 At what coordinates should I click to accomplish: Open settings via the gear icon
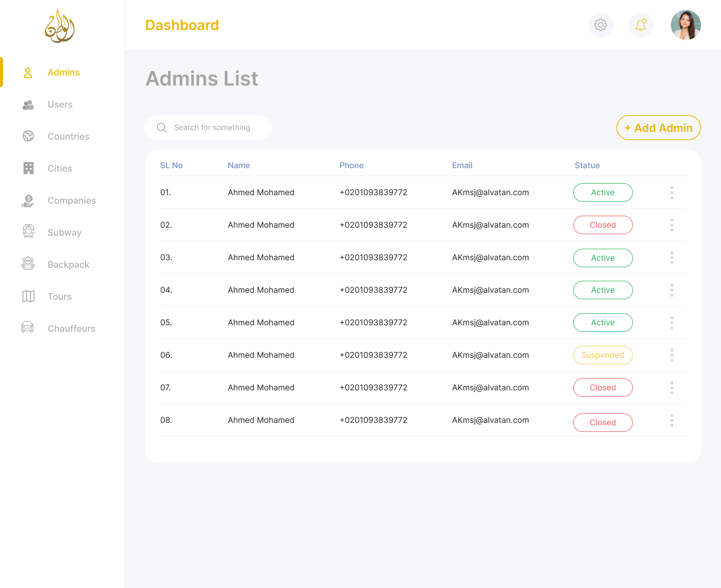tap(600, 25)
